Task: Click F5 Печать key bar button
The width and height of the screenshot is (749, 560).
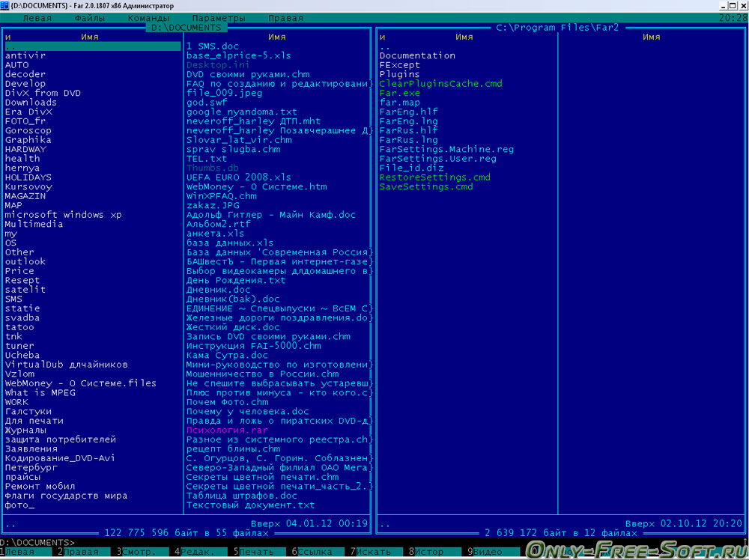Action: [259, 552]
